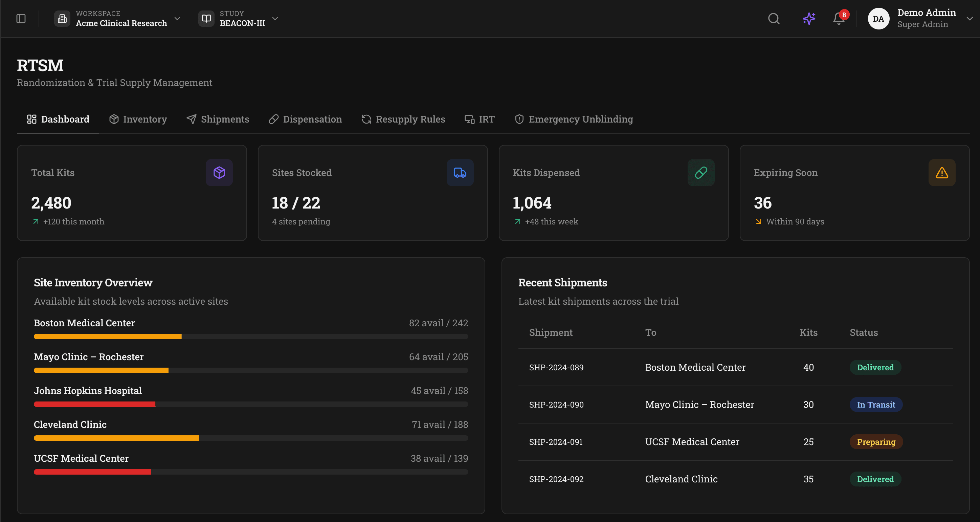Image resolution: width=980 pixels, height=522 pixels.
Task: Open the Resupply Rules tab
Action: pos(403,119)
